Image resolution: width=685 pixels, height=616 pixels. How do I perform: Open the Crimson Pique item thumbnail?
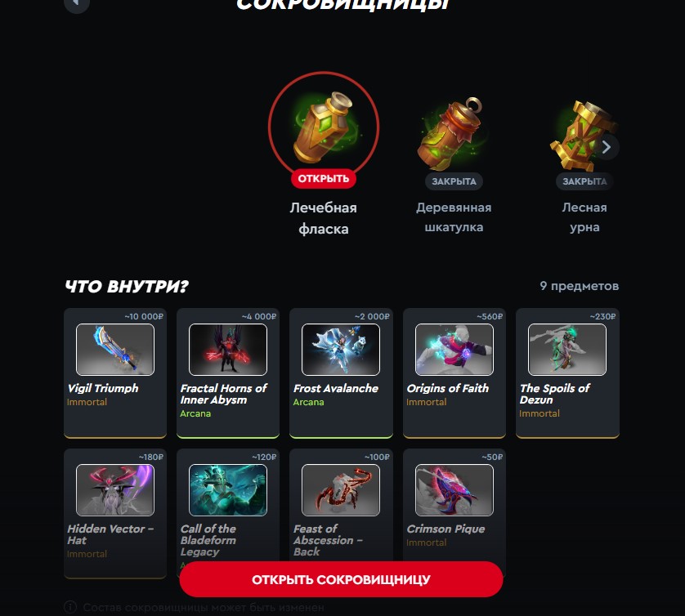454,490
